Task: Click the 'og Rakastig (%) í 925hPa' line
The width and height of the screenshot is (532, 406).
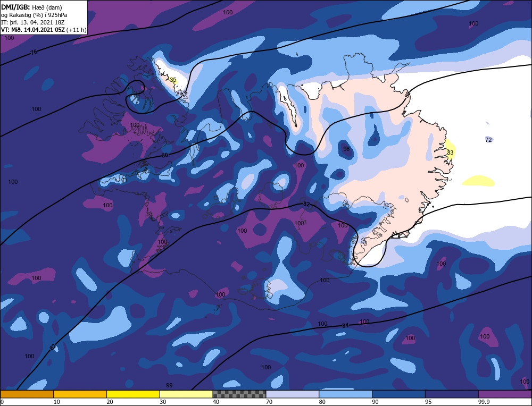Action: pyautogui.click(x=34, y=14)
